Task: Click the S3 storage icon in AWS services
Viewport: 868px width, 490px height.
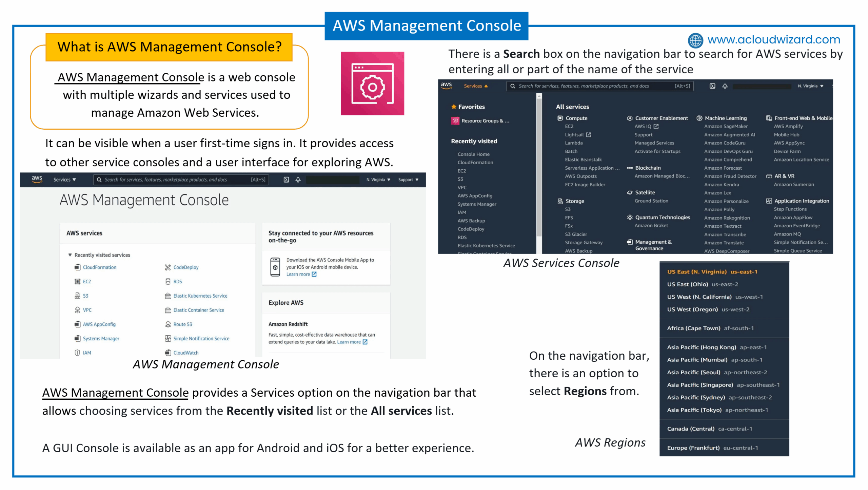Action: (77, 296)
